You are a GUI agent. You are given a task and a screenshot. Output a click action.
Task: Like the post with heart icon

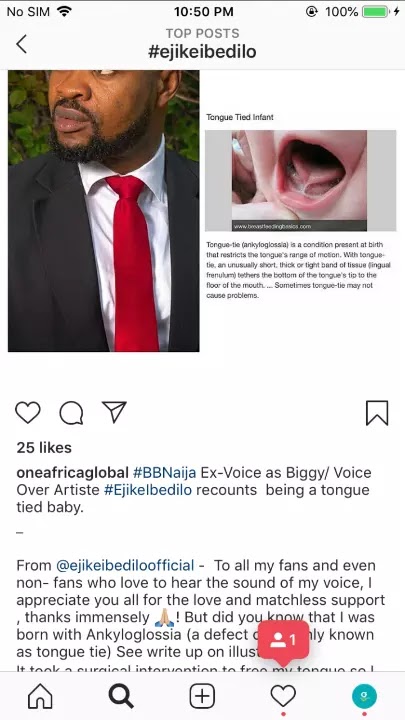point(28,412)
